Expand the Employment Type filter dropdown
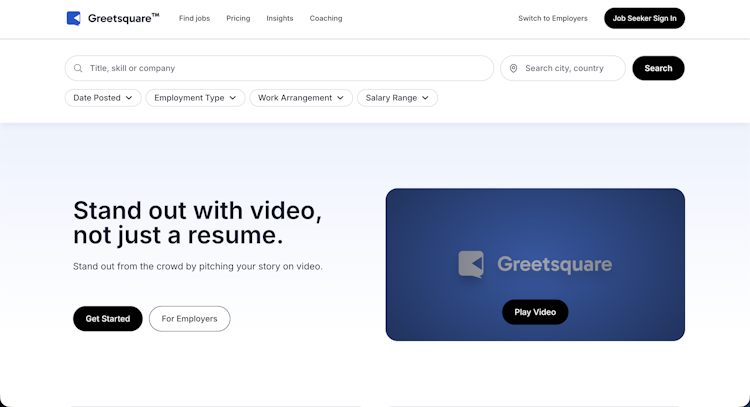 click(195, 98)
